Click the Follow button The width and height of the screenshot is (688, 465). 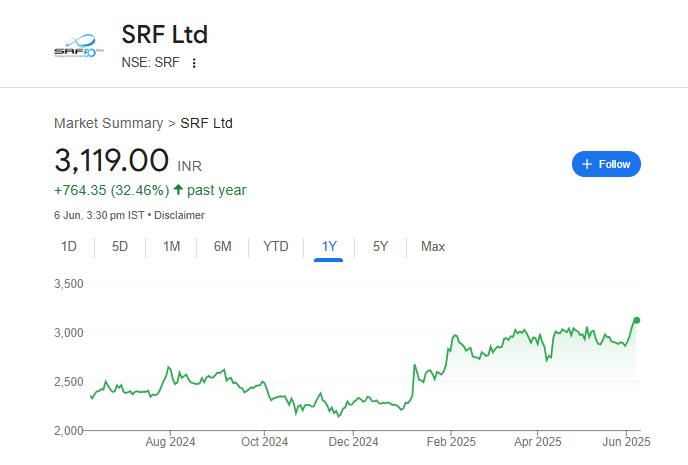[606, 164]
